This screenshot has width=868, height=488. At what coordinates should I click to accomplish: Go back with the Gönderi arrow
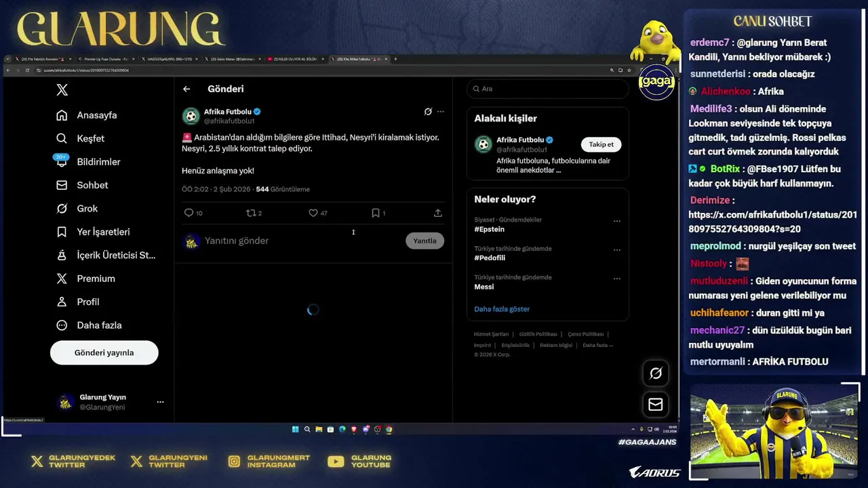186,89
